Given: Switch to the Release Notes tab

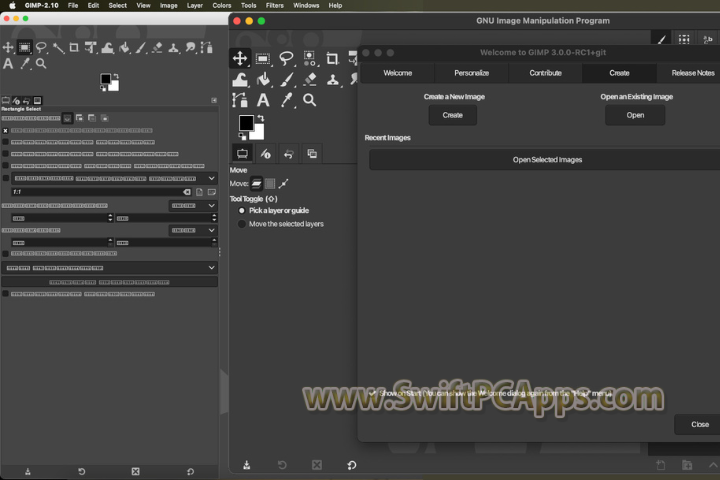Looking at the screenshot, I should point(688,73).
